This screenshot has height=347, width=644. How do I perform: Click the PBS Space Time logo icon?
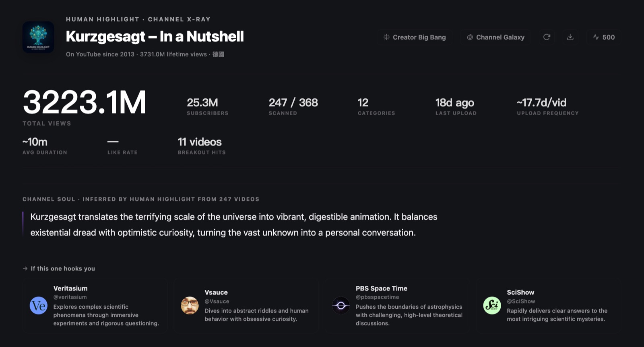(341, 306)
